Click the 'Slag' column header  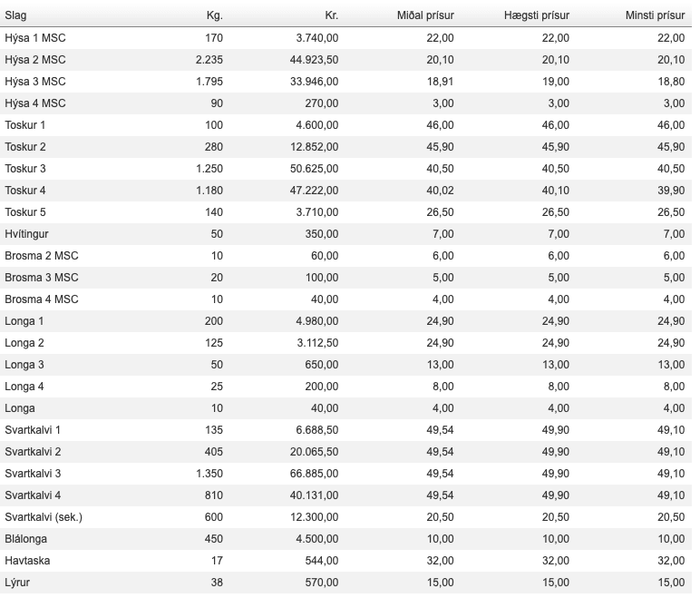coord(15,15)
